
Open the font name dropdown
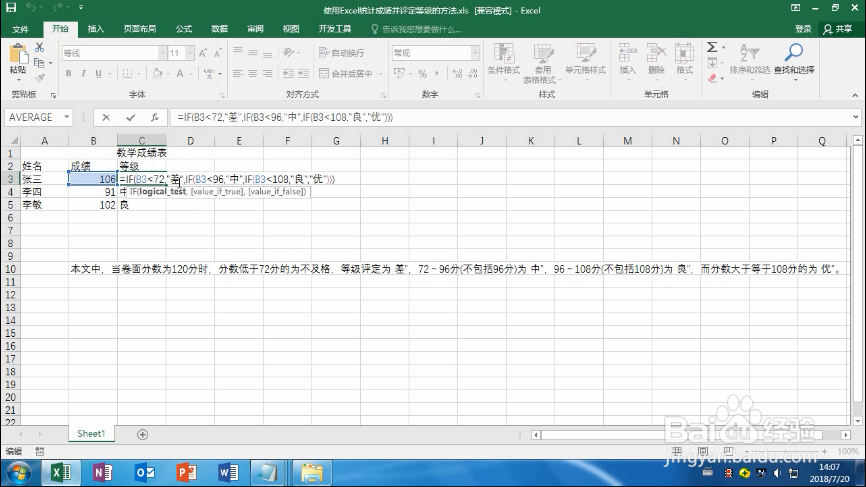[162, 53]
